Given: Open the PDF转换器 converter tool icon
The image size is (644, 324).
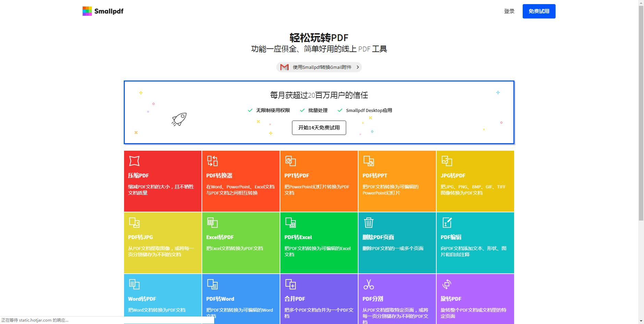Looking at the screenshot, I should [212, 160].
